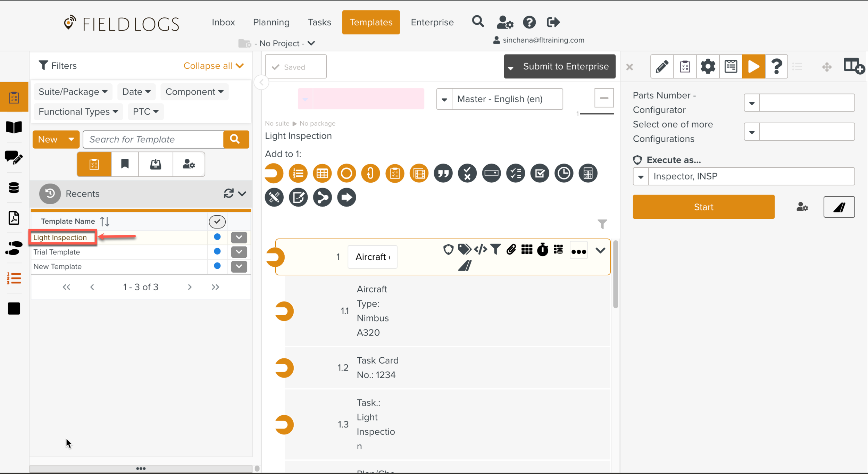The height and width of the screenshot is (474, 868).
Task: Open the Recents panel refresh icon
Action: (x=228, y=193)
